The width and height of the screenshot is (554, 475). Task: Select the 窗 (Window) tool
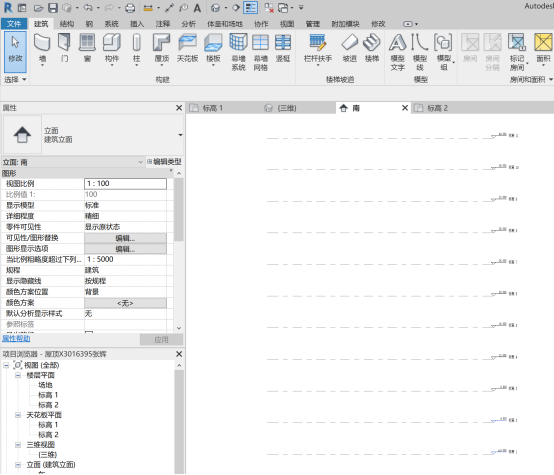click(x=87, y=48)
